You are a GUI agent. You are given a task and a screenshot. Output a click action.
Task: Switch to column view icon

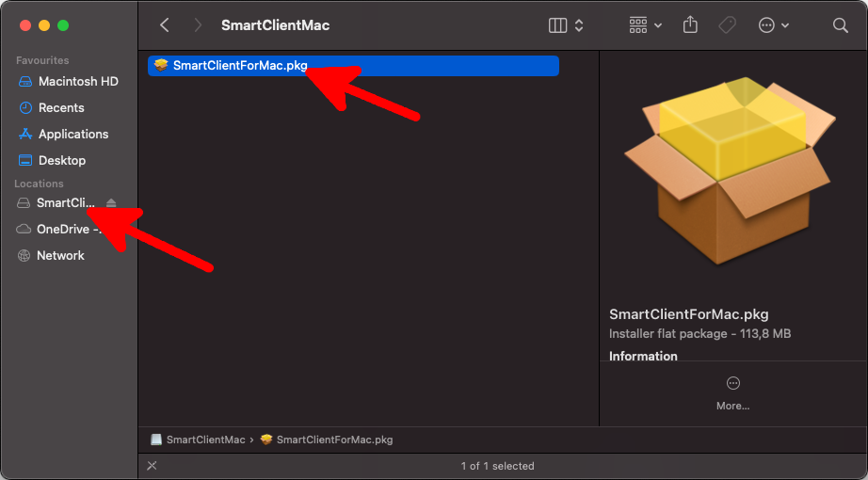(x=557, y=25)
